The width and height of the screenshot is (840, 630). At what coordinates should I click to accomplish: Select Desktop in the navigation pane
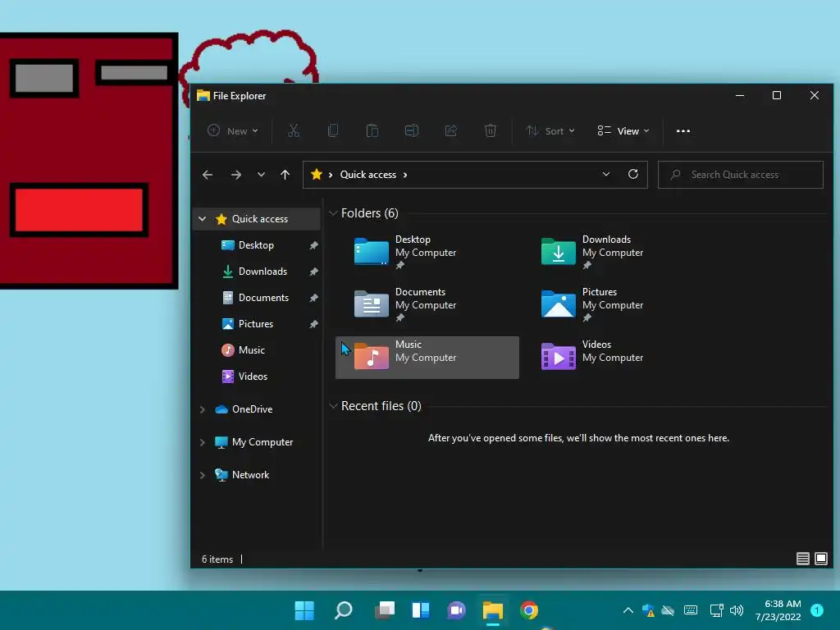[257, 244]
